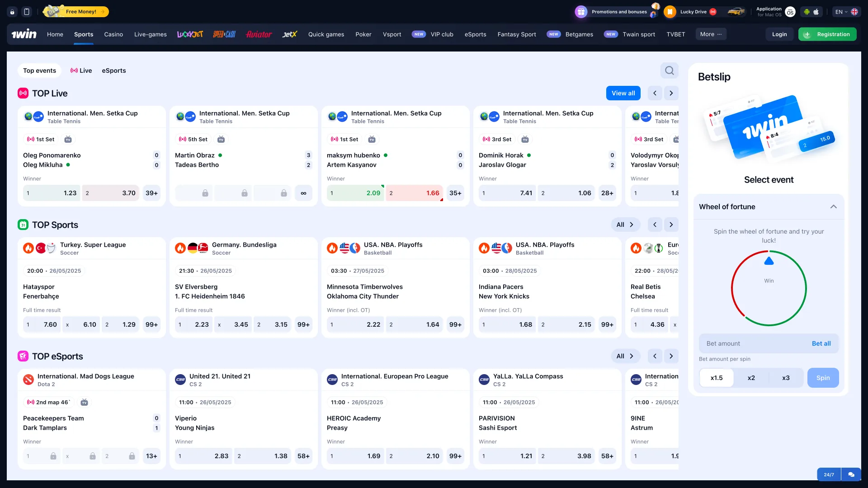Image resolution: width=868 pixels, height=488 pixels.
Task: Click the mobile phone icon in top bar
Action: (27, 12)
